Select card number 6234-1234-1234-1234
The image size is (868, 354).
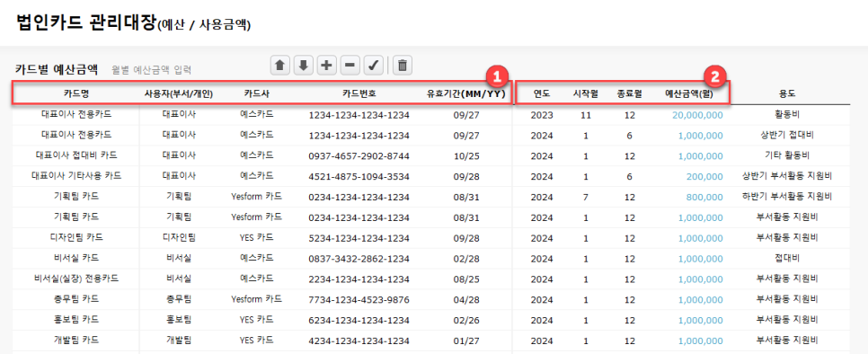(359, 320)
